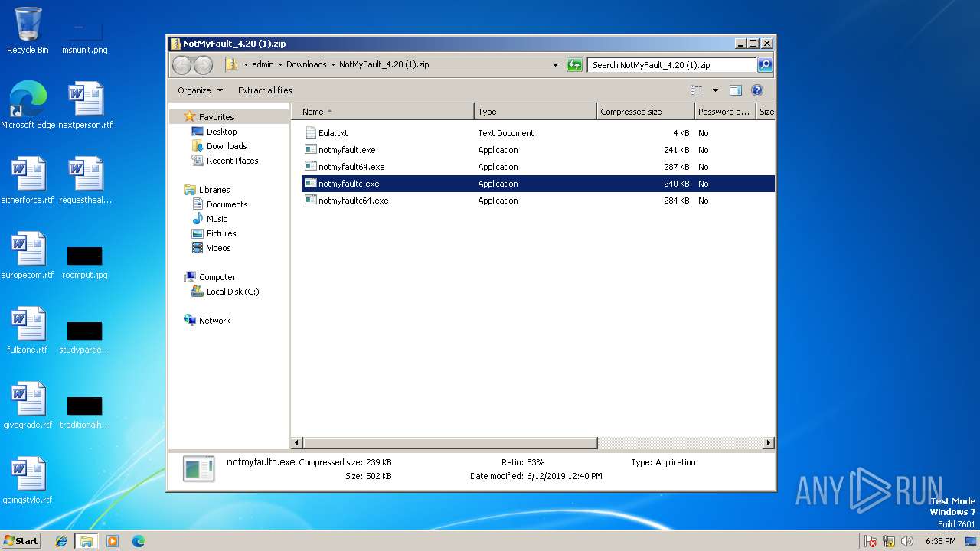Open Windows Media Player from taskbar

tap(113, 541)
